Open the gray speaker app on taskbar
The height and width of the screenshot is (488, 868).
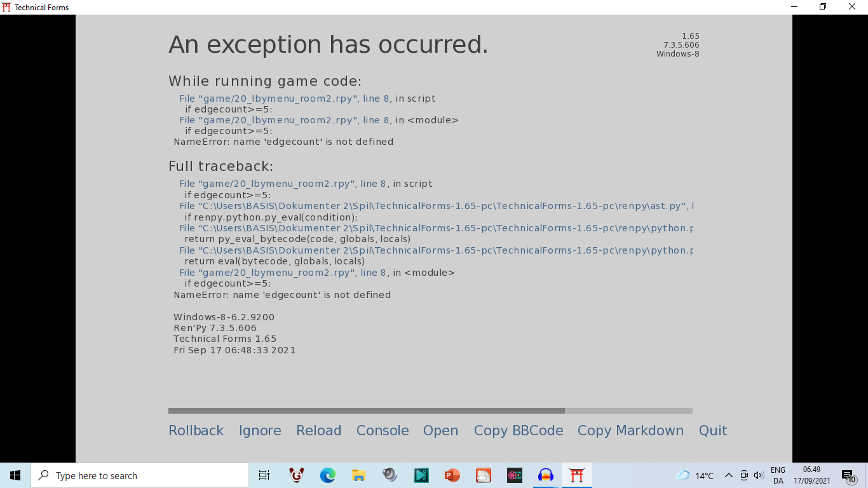390,475
